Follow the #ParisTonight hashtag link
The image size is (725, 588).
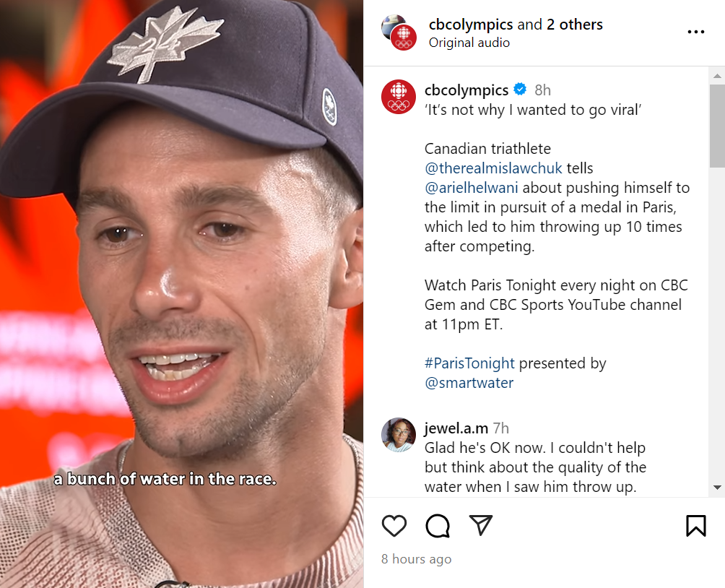coord(469,363)
